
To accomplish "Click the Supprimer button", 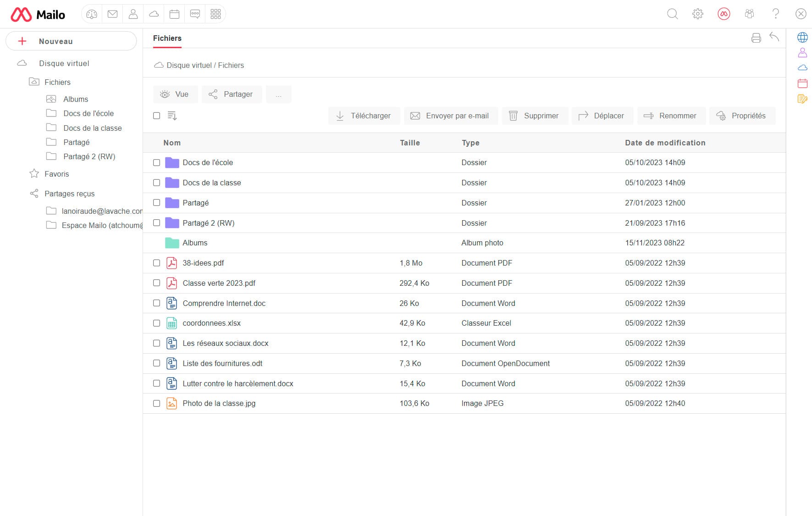I will coord(535,116).
